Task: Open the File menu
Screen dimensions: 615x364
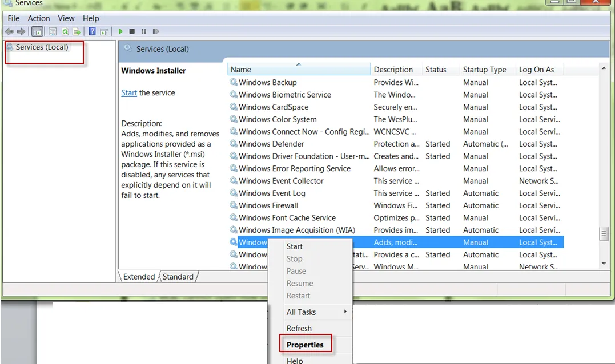Action: 13,18
